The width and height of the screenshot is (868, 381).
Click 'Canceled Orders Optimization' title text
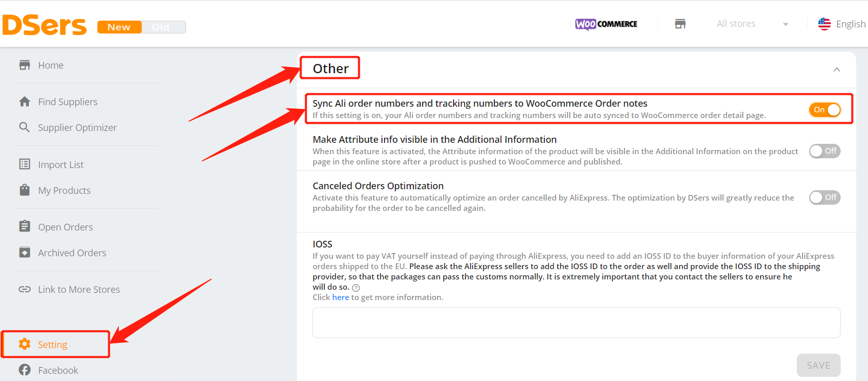pyautogui.click(x=378, y=186)
